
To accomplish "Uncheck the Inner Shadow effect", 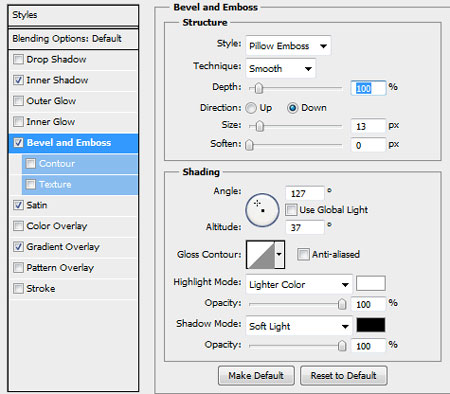I will tap(18, 80).
